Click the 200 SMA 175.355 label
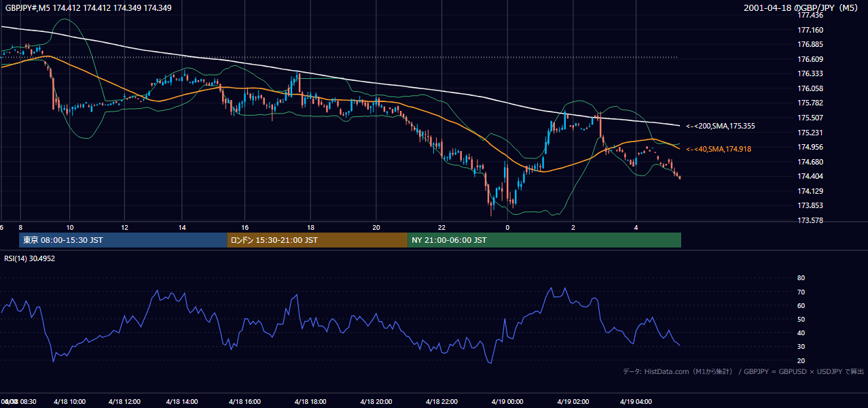 (x=720, y=126)
